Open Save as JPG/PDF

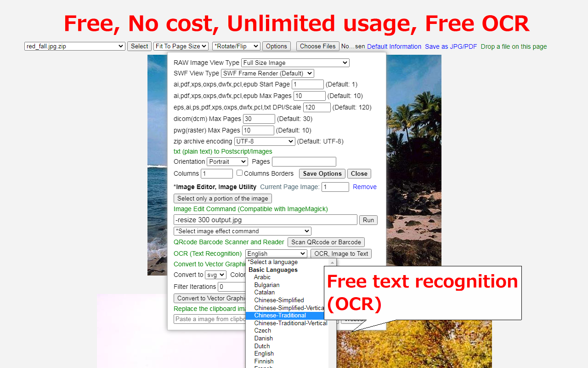[452, 46]
